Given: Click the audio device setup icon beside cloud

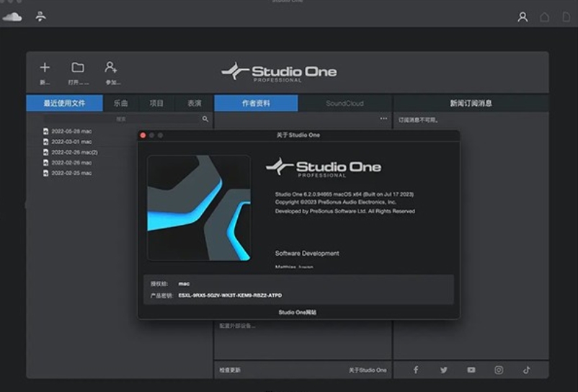Looking at the screenshot, I should pos(40,16).
